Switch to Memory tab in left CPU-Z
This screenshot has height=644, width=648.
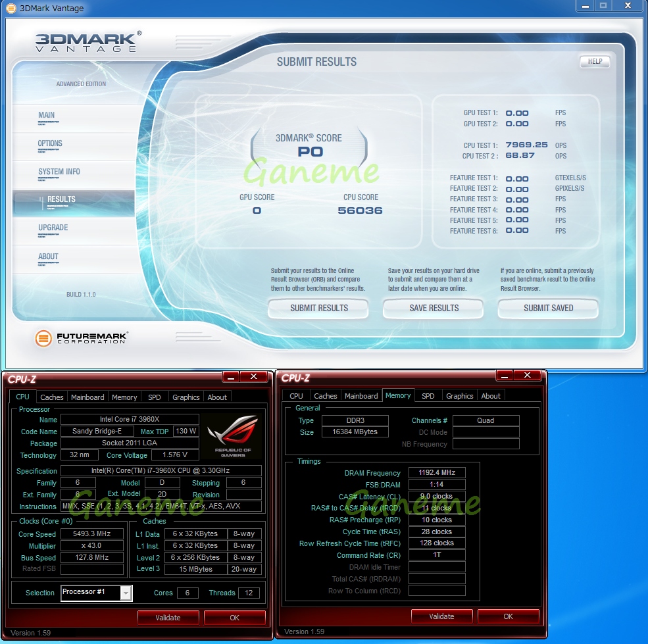pos(124,397)
